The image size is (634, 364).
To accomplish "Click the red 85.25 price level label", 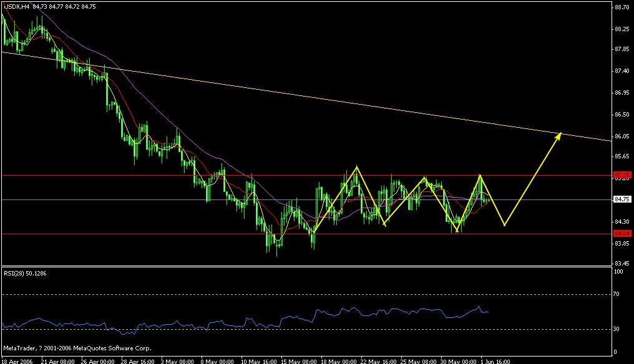I will point(622,175).
